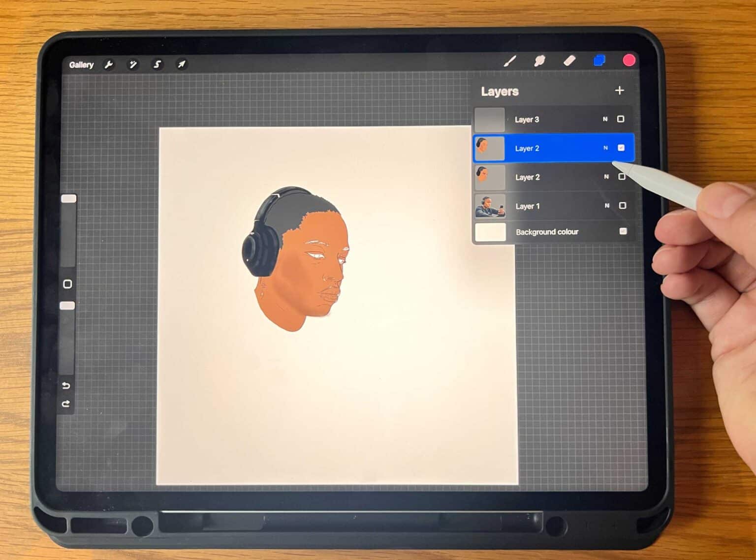Open blend mode for the highlighted Layer 2

(605, 148)
